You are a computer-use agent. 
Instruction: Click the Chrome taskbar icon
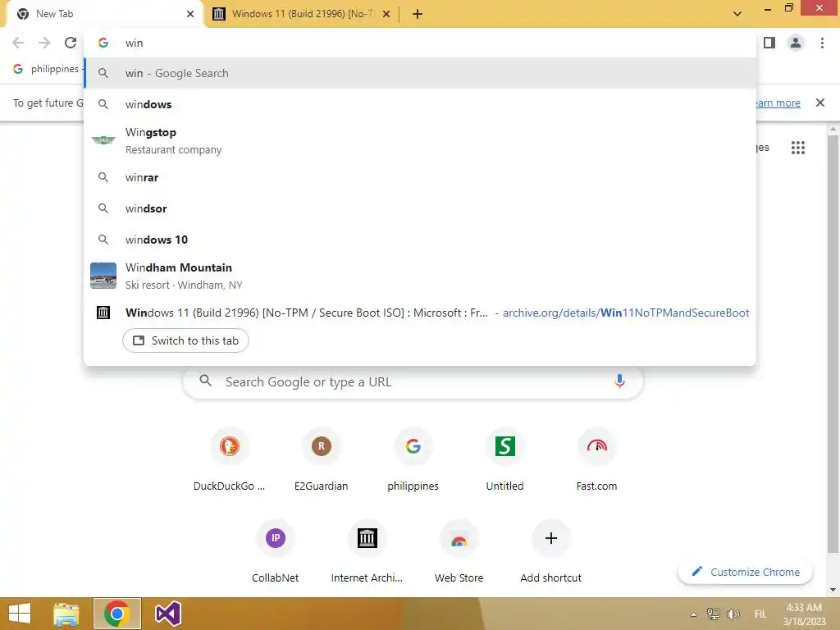click(116, 614)
